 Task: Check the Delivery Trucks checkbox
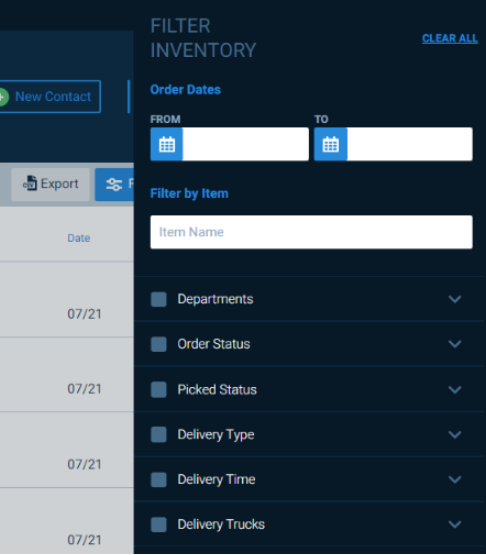click(x=159, y=525)
